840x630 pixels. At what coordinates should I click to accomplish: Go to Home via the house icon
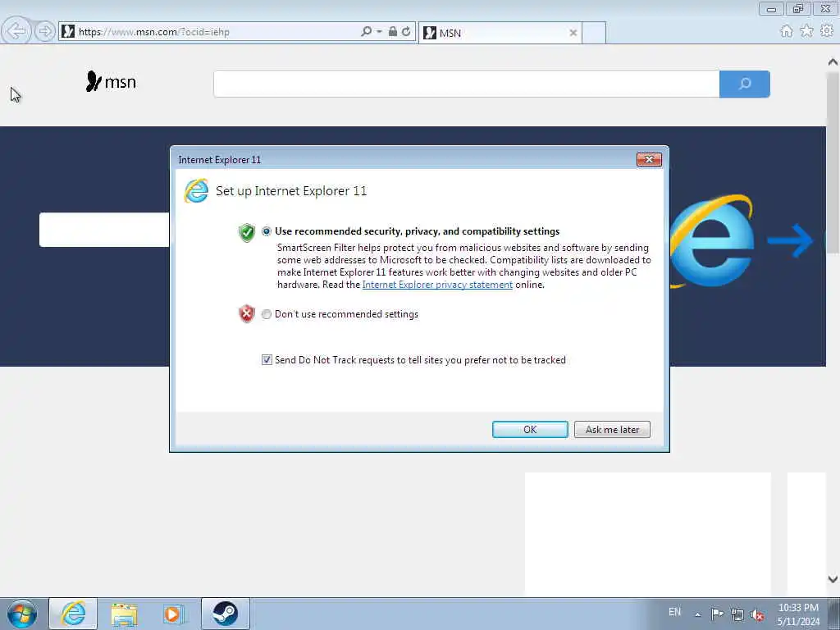click(x=786, y=31)
